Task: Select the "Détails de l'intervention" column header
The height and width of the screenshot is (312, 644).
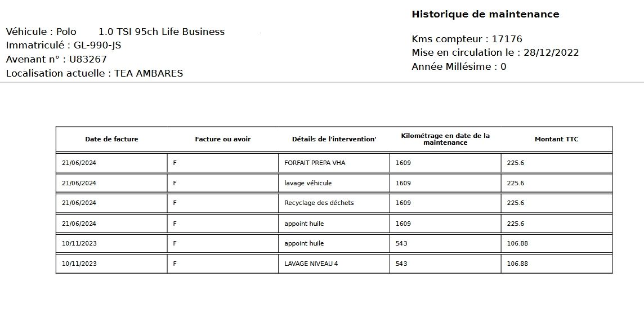Action: (x=334, y=139)
